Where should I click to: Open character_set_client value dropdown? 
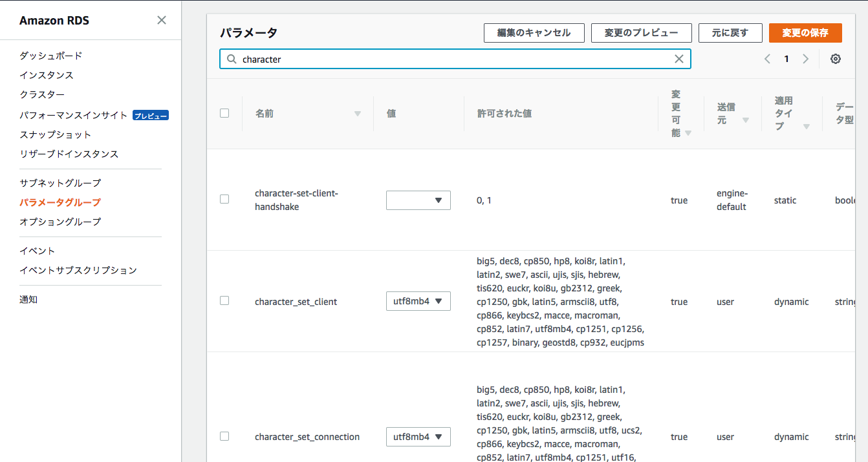pos(418,301)
